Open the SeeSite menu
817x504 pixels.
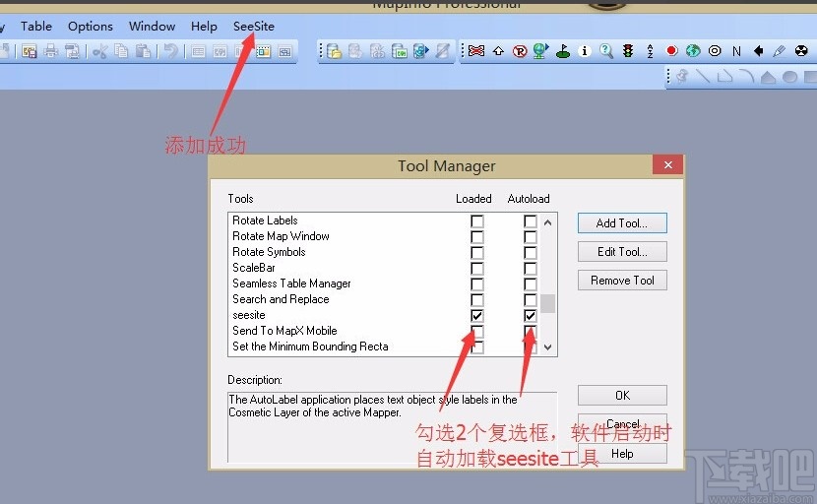pos(254,26)
